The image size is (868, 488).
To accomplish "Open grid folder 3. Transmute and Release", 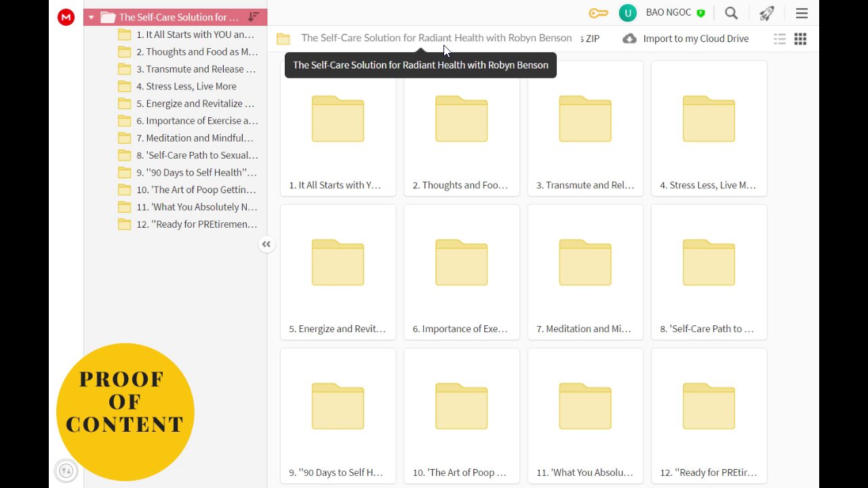I will [585, 128].
